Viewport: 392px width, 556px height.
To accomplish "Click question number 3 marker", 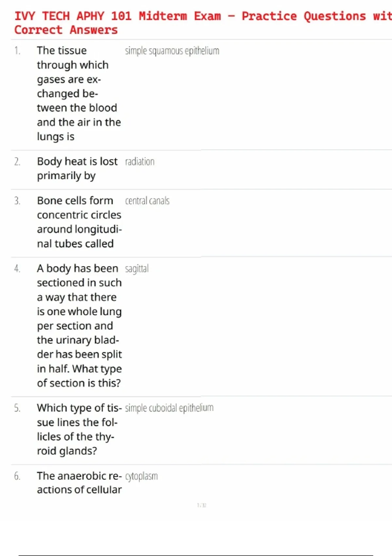I will (17, 201).
